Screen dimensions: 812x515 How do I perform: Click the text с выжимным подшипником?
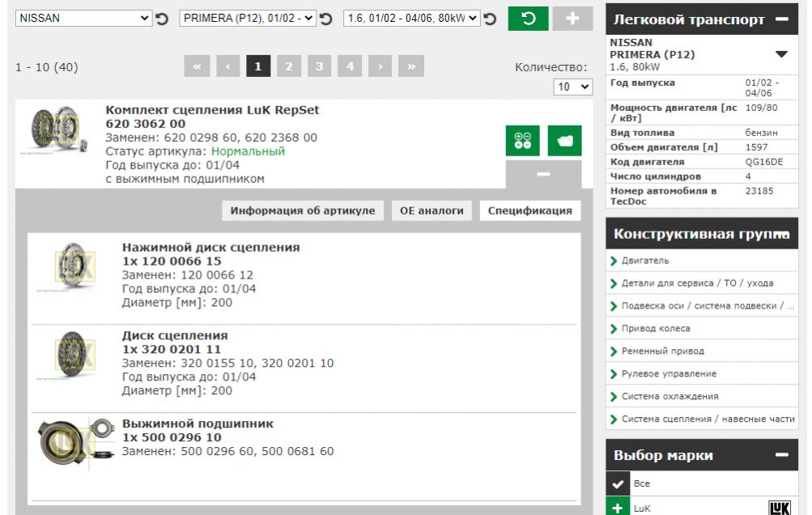185,179
